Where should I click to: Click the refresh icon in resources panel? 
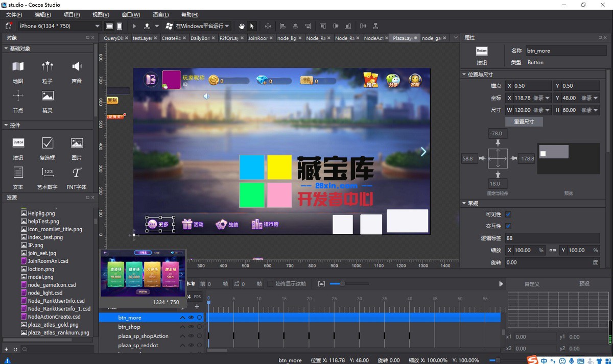tap(15, 349)
